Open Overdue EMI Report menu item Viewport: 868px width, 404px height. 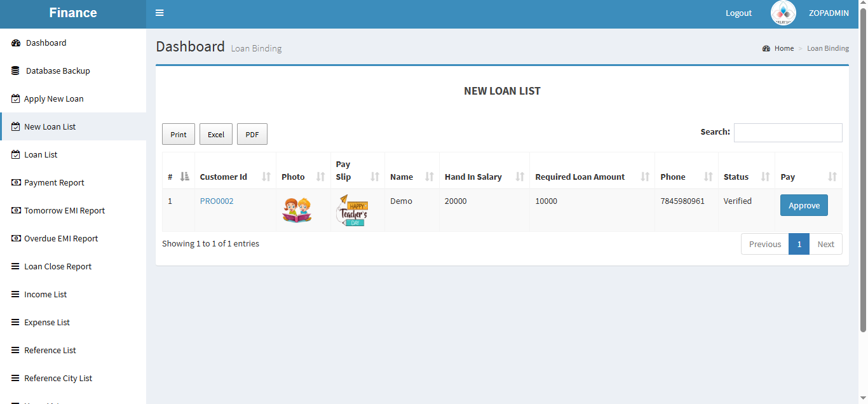(61, 239)
